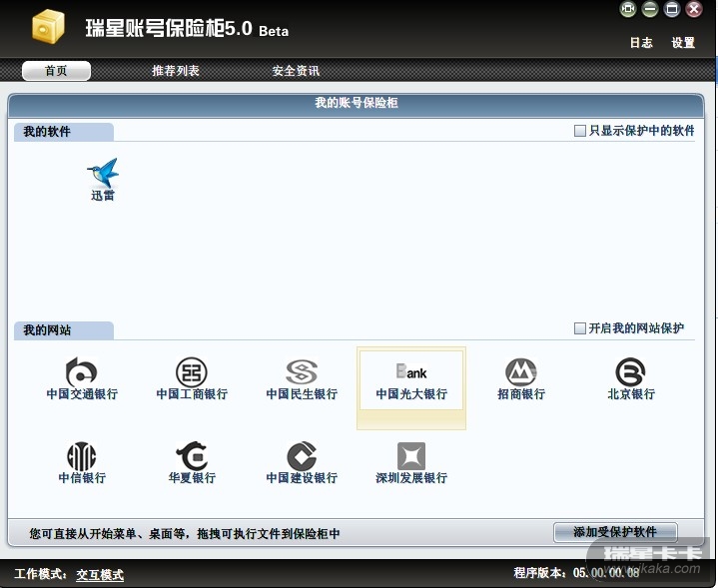718x588 pixels.
Task: Open the 设置 menu
Action: pyautogui.click(x=683, y=43)
